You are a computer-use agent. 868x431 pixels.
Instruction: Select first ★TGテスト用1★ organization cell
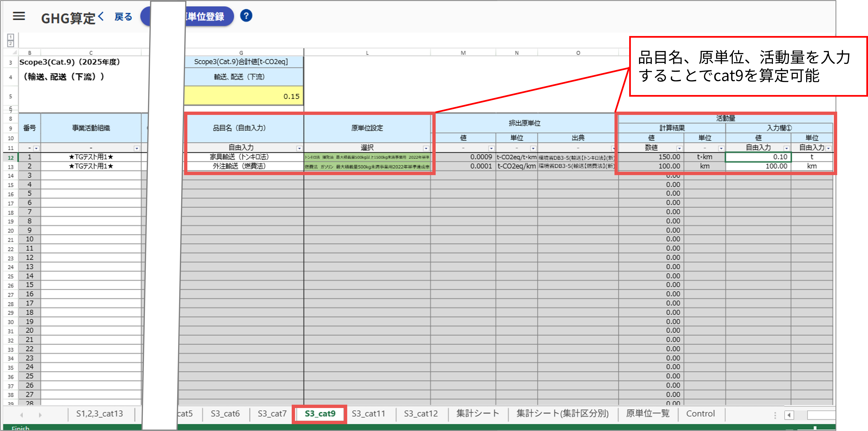click(x=91, y=157)
